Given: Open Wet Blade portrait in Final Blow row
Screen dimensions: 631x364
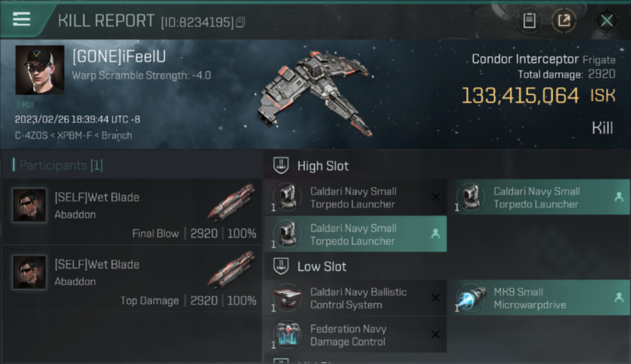Looking at the screenshot, I should click(x=30, y=205).
